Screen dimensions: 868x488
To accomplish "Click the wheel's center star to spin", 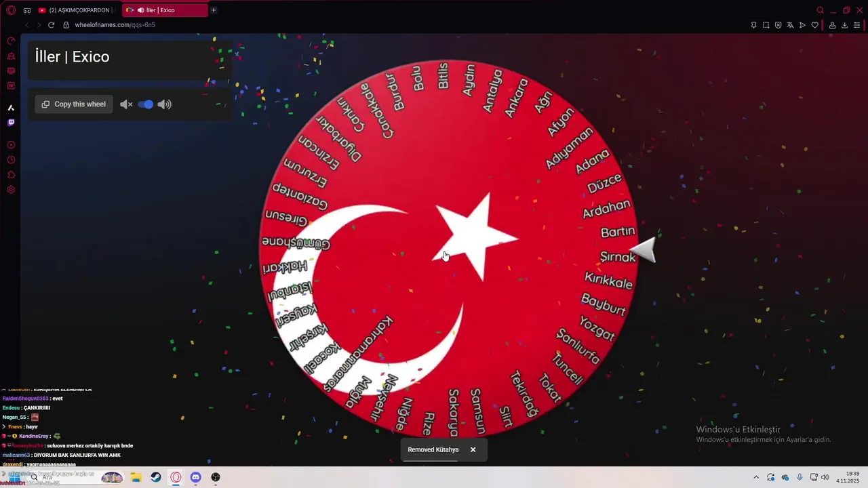I will point(477,237).
